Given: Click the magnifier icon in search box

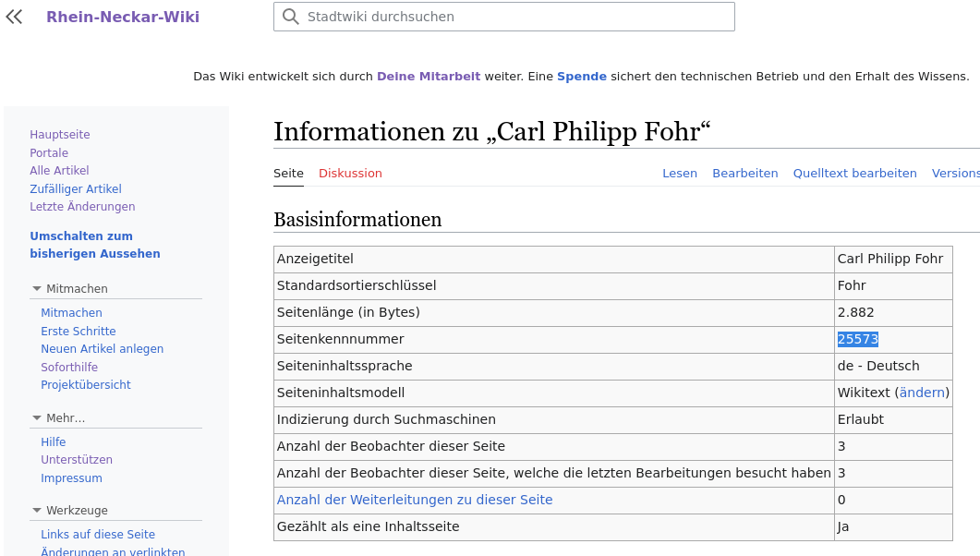Looking at the screenshot, I should pos(290,17).
